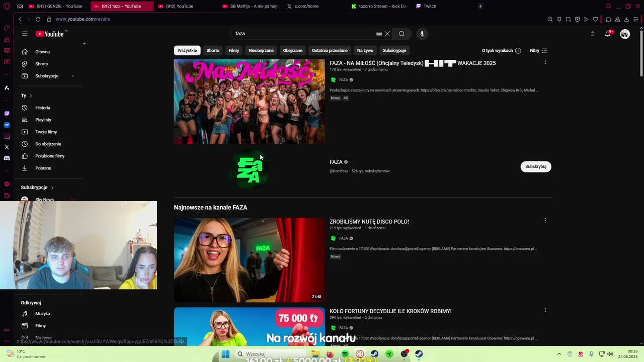Select the Obejrzane filter chip
Image resolution: width=644 pixels, height=362 pixels.
click(x=293, y=50)
